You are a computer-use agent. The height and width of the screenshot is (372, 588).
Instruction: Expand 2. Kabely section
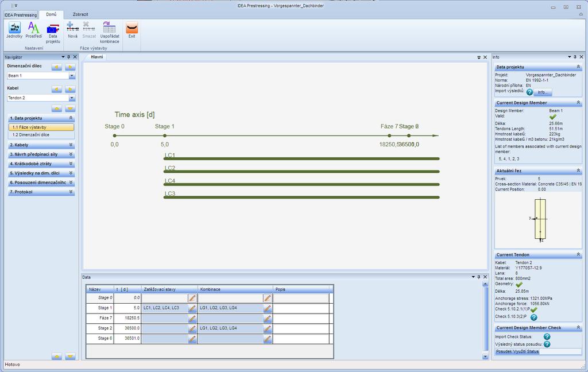(71, 145)
